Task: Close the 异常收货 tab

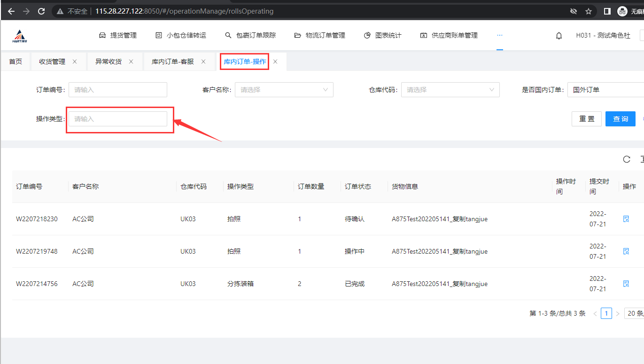Action: [131, 62]
